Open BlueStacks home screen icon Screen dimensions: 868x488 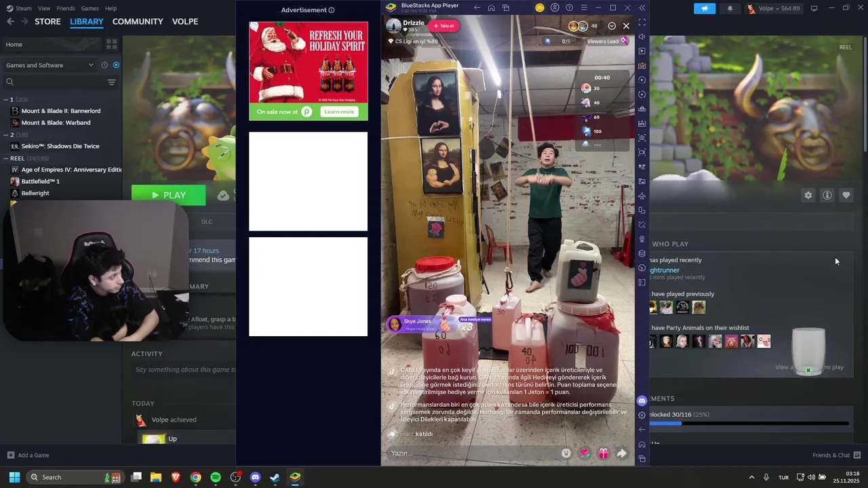point(491,7)
